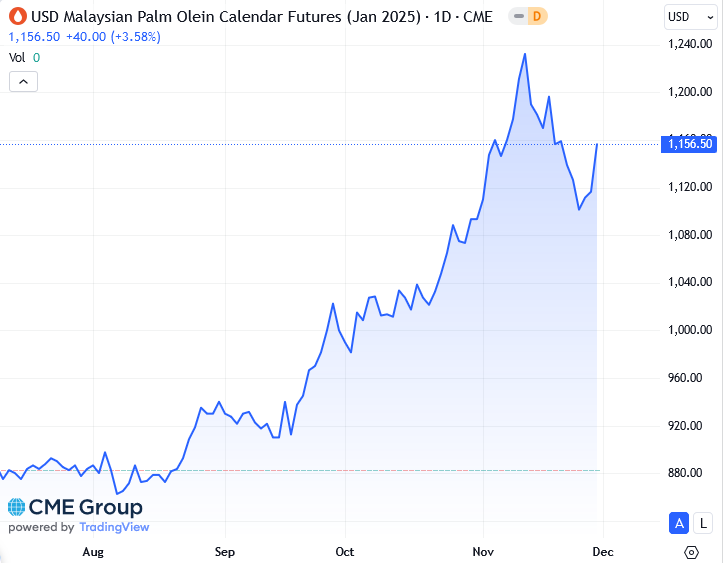Collapse the legend with chevron button

pos(23,82)
